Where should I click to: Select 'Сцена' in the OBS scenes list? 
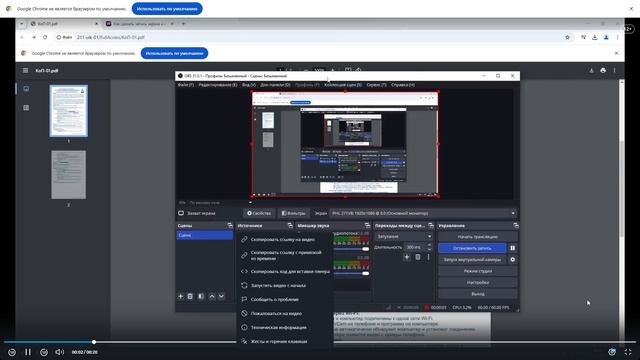tap(204, 236)
